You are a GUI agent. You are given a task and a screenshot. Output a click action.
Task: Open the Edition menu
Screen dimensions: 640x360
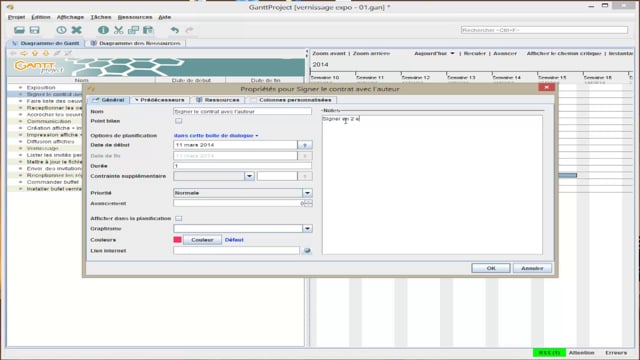click(41, 17)
